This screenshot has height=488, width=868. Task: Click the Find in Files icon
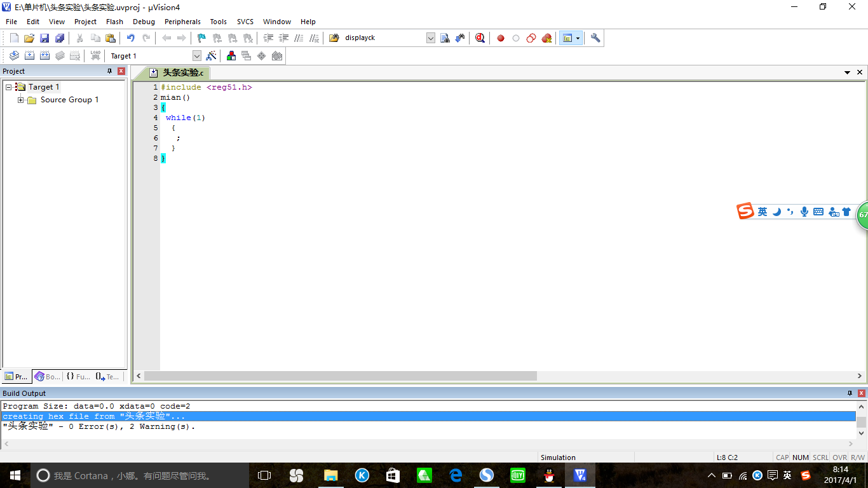(x=334, y=38)
